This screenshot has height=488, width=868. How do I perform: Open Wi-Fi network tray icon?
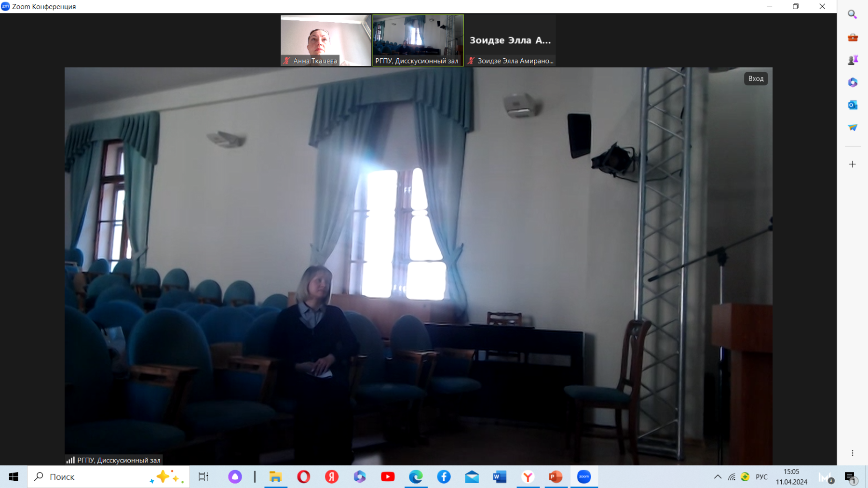(732, 477)
